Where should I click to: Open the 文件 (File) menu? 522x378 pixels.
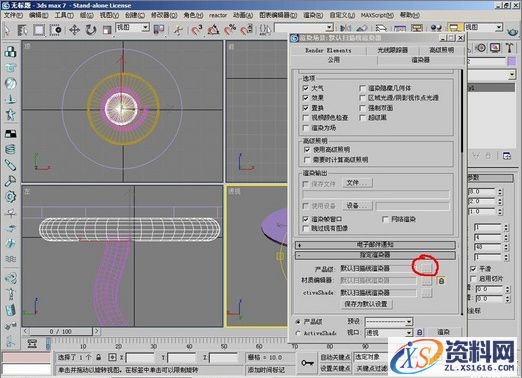(13, 15)
